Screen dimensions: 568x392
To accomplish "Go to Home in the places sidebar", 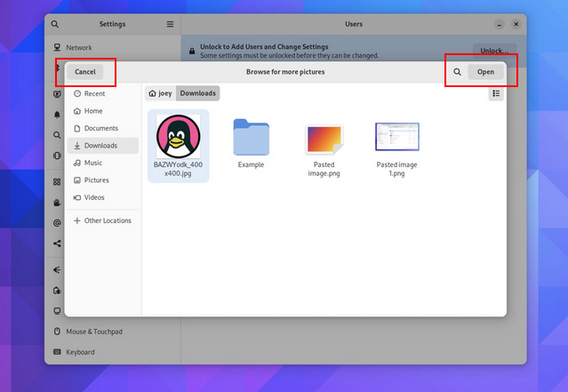I will (x=92, y=111).
